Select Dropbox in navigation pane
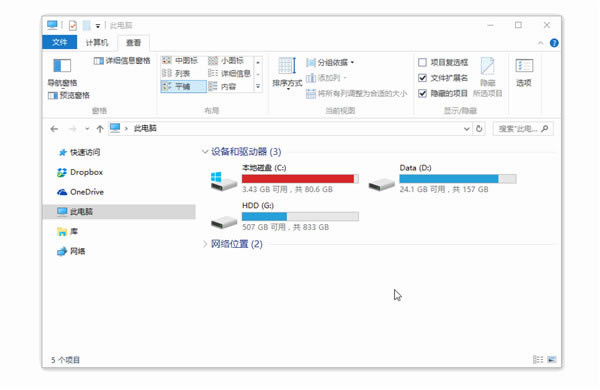 pos(80,172)
